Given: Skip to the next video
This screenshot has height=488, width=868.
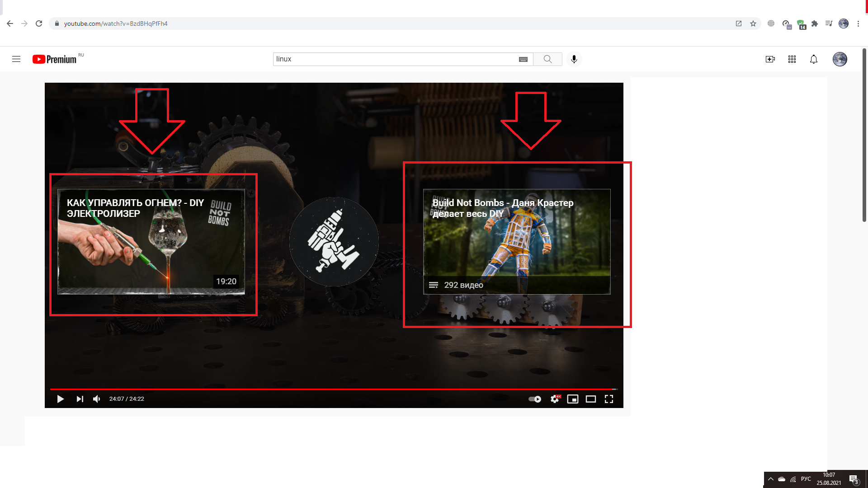Looking at the screenshot, I should tap(80, 399).
